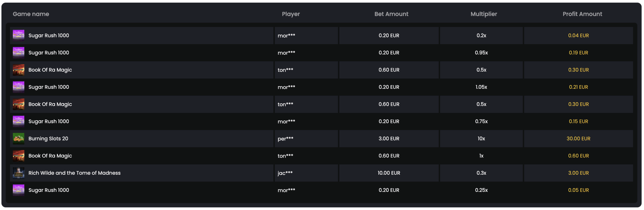Click the Game name column header
This screenshot has height=210, width=644.
(x=31, y=14)
